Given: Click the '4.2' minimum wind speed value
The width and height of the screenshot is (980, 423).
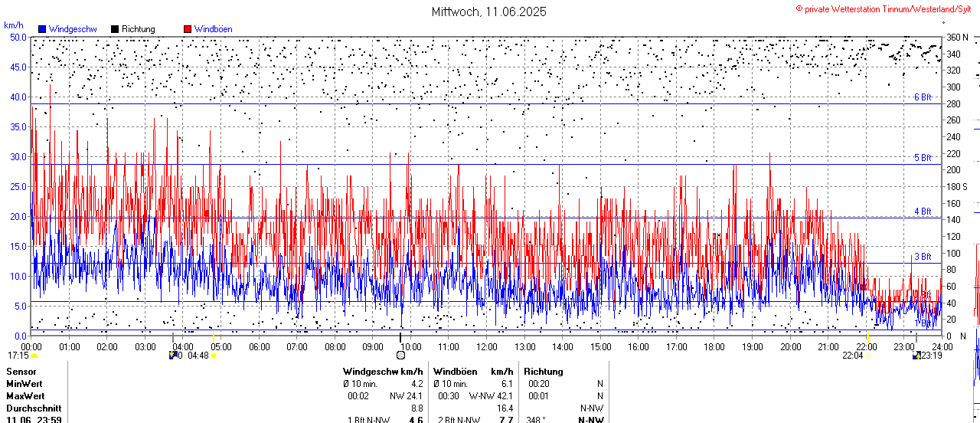Looking at the screenshot, I should pos(416,383).
